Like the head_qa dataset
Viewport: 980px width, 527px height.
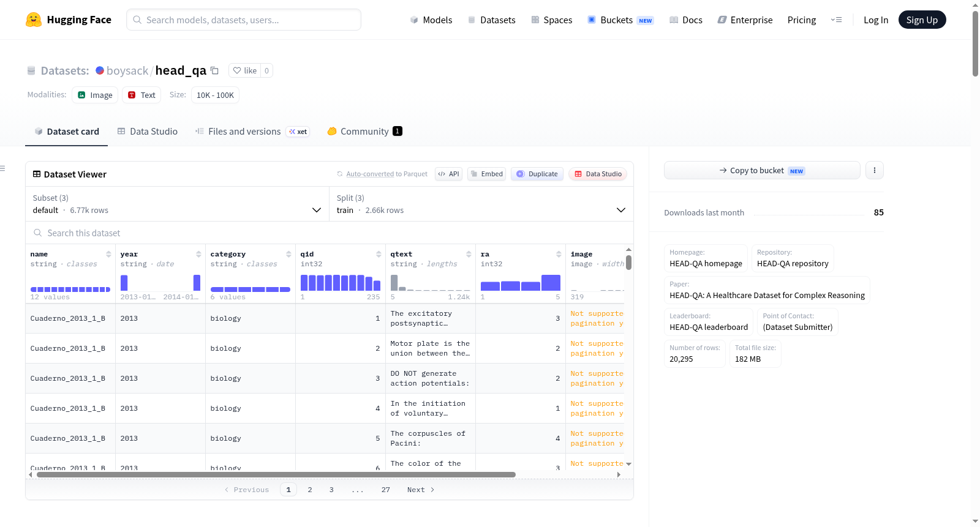coord(244,70)
